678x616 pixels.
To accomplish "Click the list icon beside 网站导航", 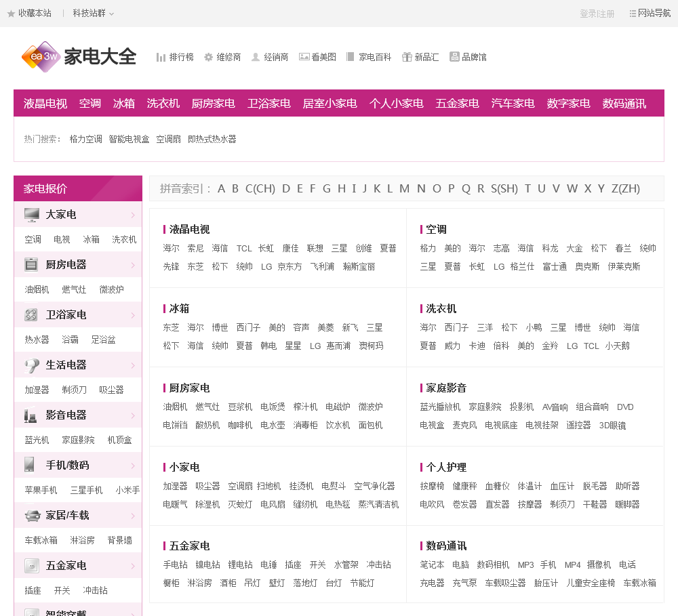I will [633, 14].
